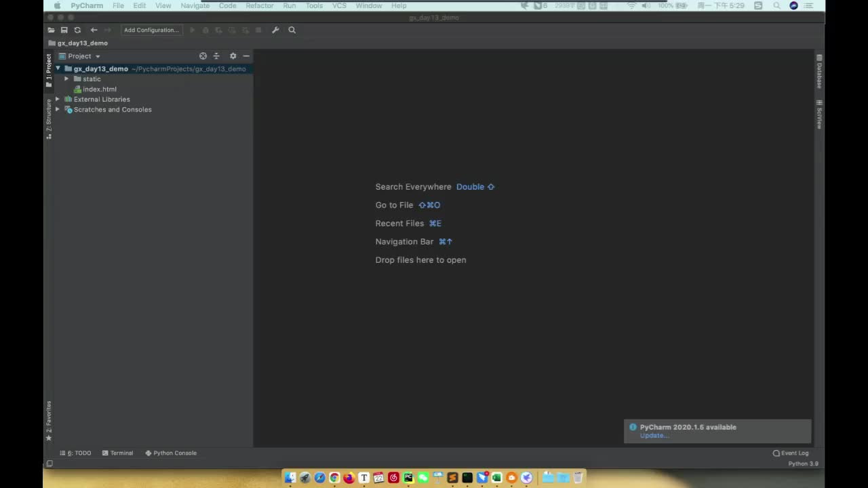Open WeChat from the dock
This screenshot has width=868, height=488.
(423, 478)
